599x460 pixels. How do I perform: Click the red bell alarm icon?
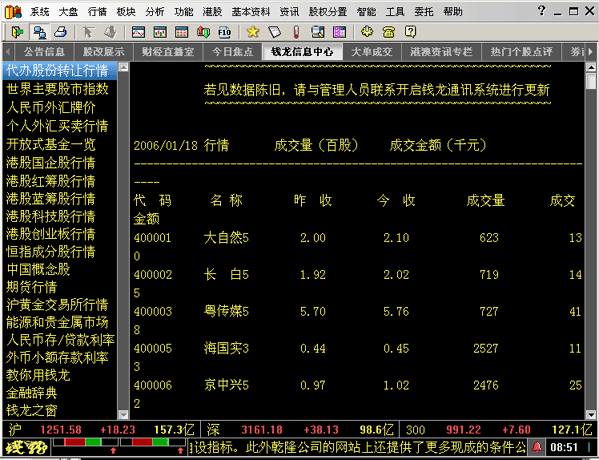point(537,447)
